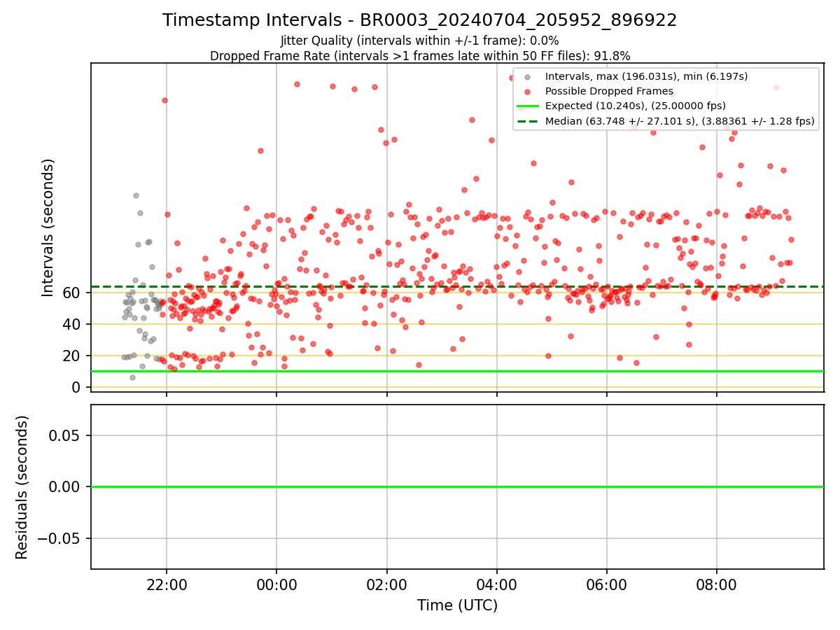Click the "08:00" time tick label
The height and width of the screenshot is (630, 840).
click(x=717, y=585)
